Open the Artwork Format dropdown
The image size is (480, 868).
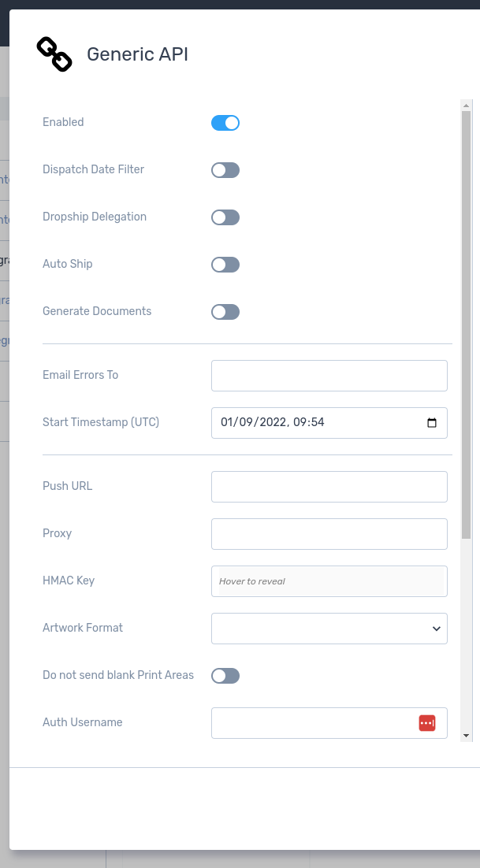329,629
